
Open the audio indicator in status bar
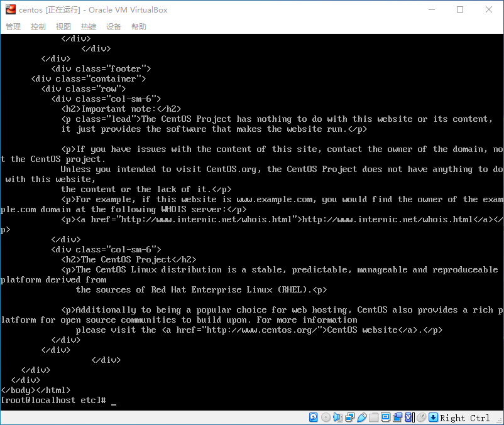click(337, 417)
